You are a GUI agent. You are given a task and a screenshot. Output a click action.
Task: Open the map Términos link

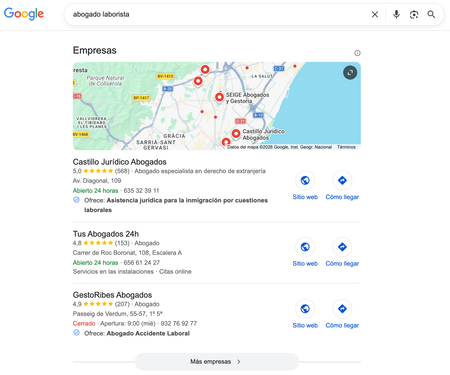346,147
